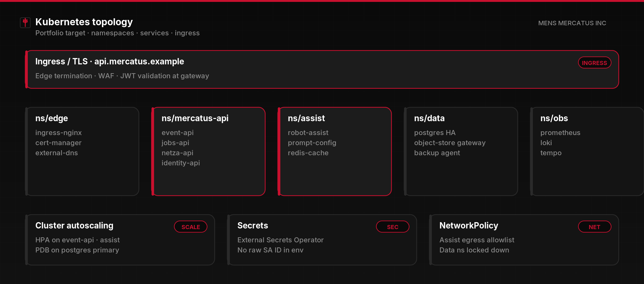644x284 pixels.
Task: Click 'ingress-nginx' in ns/edge
Action: 58,133
